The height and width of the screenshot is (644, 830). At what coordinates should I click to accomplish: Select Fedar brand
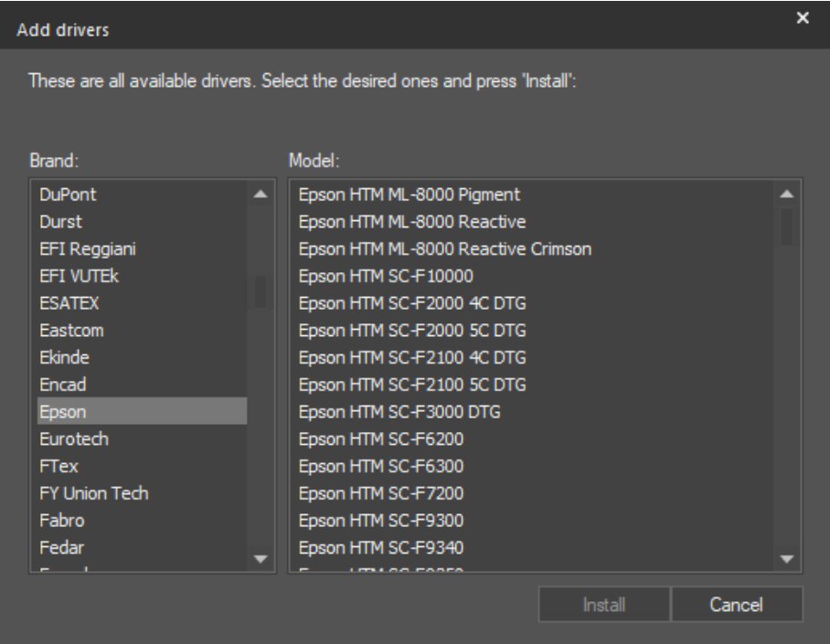point(142,547)
